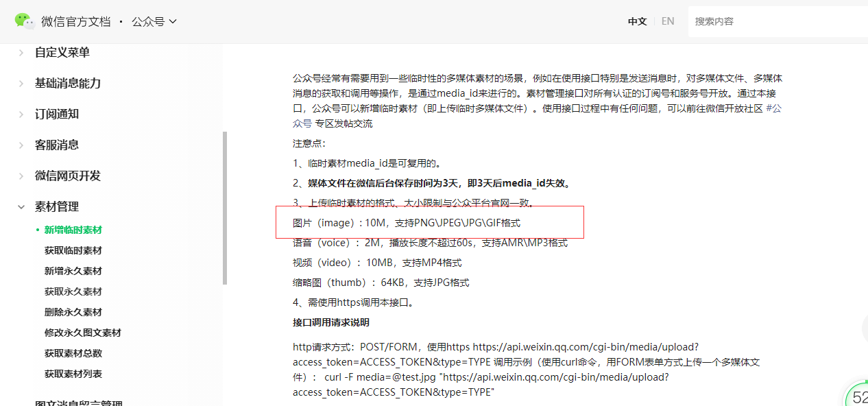This screenshot has width=868, height=406.
Task: Expand the 订阅通知 section
Action: pos(56,115)
